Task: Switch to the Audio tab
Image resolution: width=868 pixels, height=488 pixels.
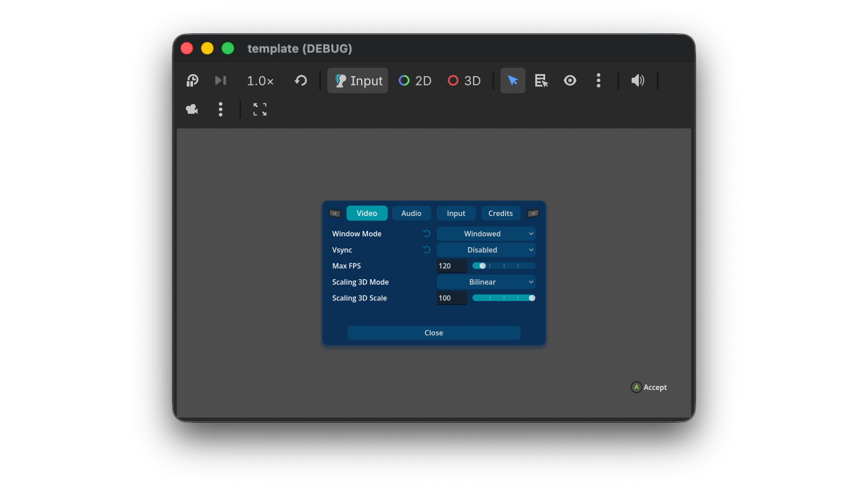Action: [411, 213]
